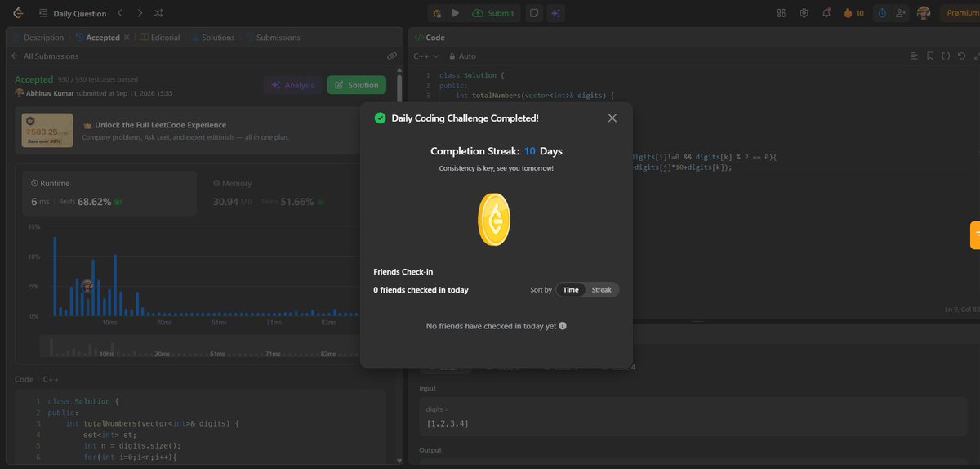Open the invite friends icon

pos(900,13)
